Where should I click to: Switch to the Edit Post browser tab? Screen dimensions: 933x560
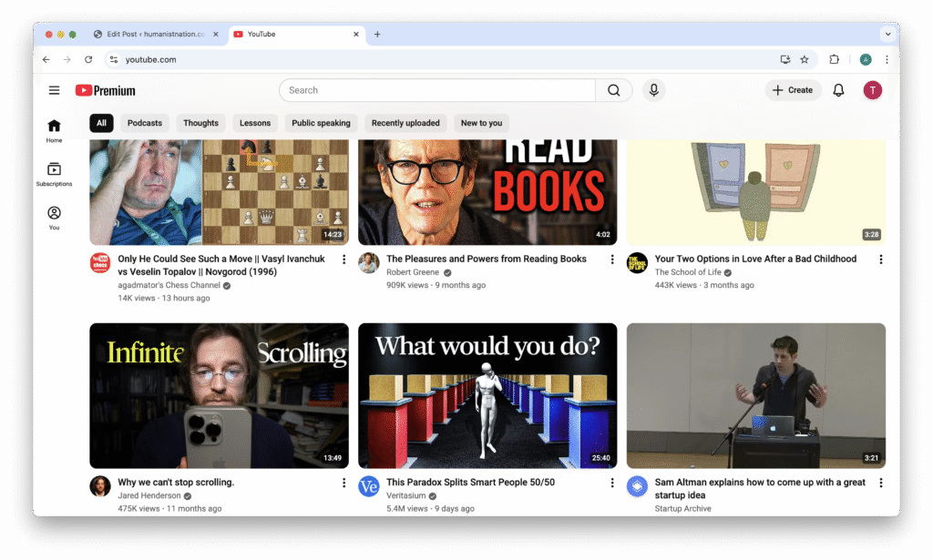point(153,35)
